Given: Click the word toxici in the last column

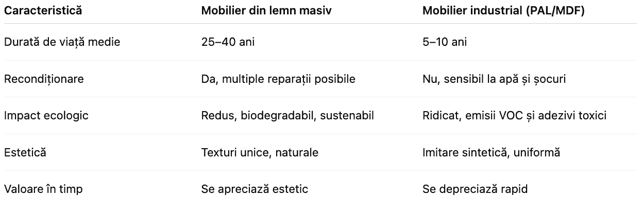Looking at the screenshot, I should (592, 116).
